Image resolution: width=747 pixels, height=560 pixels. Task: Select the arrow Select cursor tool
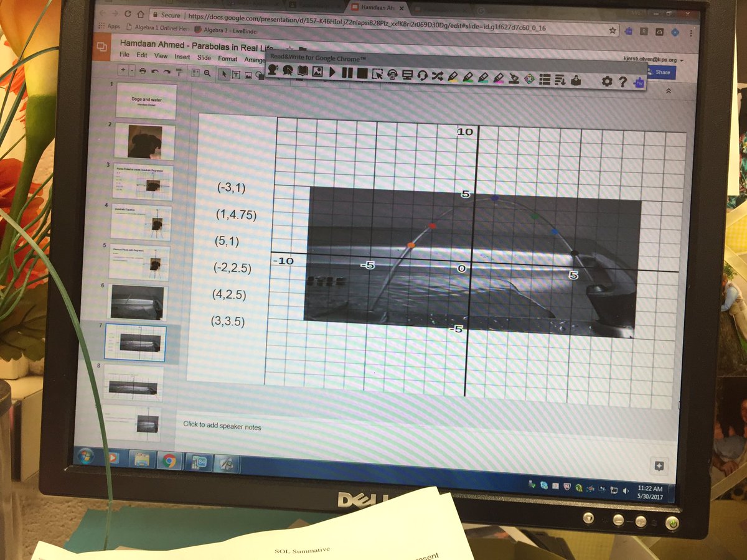(x=224, y=74)
